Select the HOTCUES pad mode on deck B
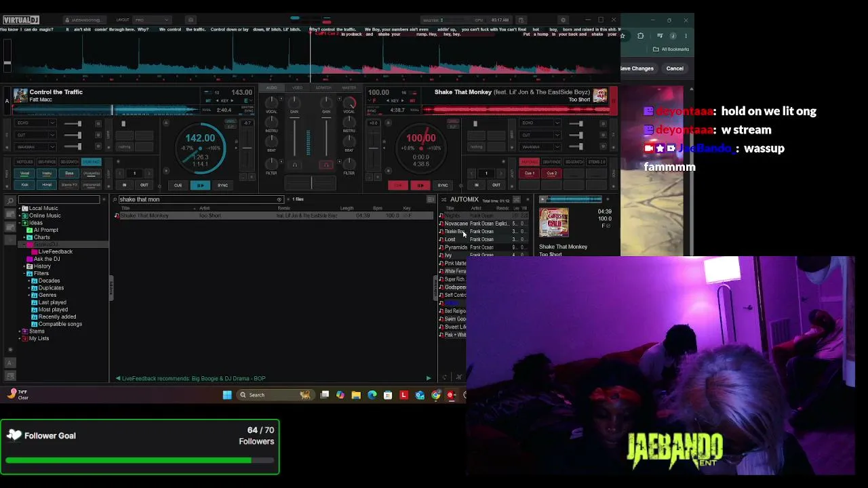The width and height of the screenshot is (868, 488). (x=529, y=162)
